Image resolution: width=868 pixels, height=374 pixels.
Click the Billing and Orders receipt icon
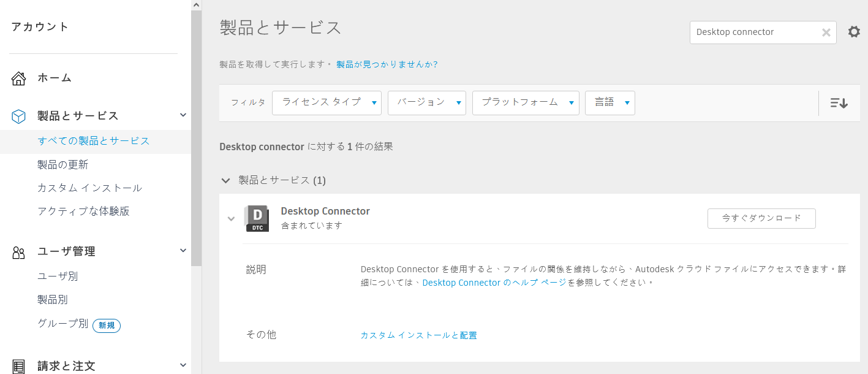[19, 367]
